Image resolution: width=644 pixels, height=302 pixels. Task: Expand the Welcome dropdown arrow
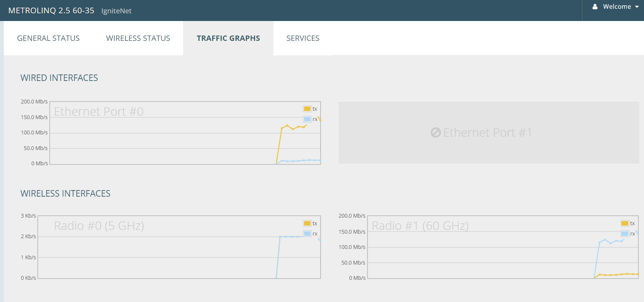coord(637,7)
